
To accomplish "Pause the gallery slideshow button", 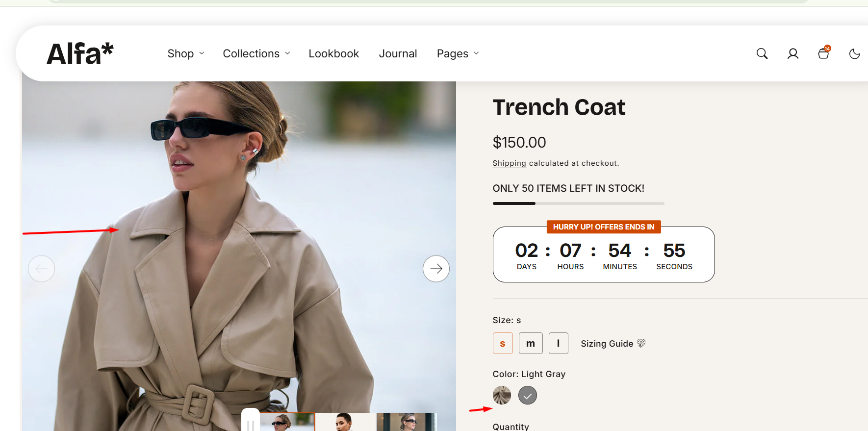I will 251,423.
